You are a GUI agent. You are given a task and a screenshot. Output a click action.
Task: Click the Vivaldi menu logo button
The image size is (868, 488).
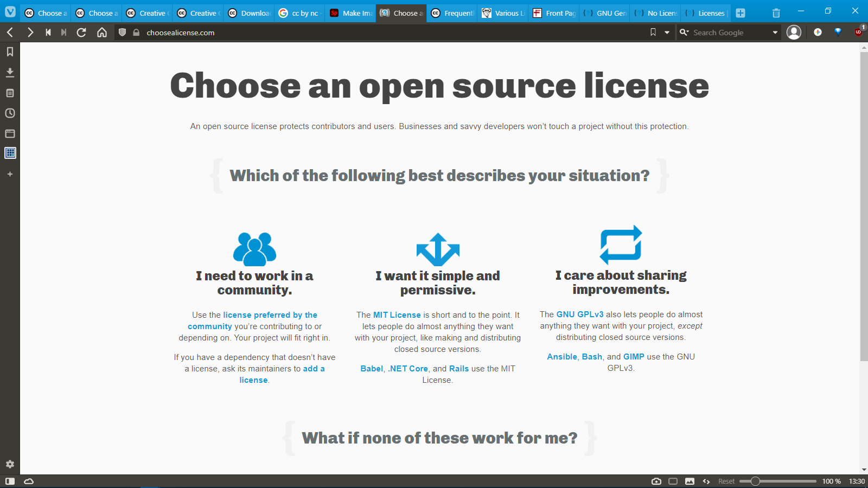tap(10, 12)
